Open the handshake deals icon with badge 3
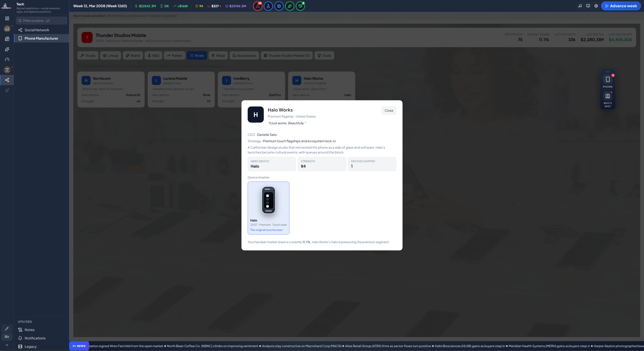Screen dimensions: 644x351 coord(300,6)
